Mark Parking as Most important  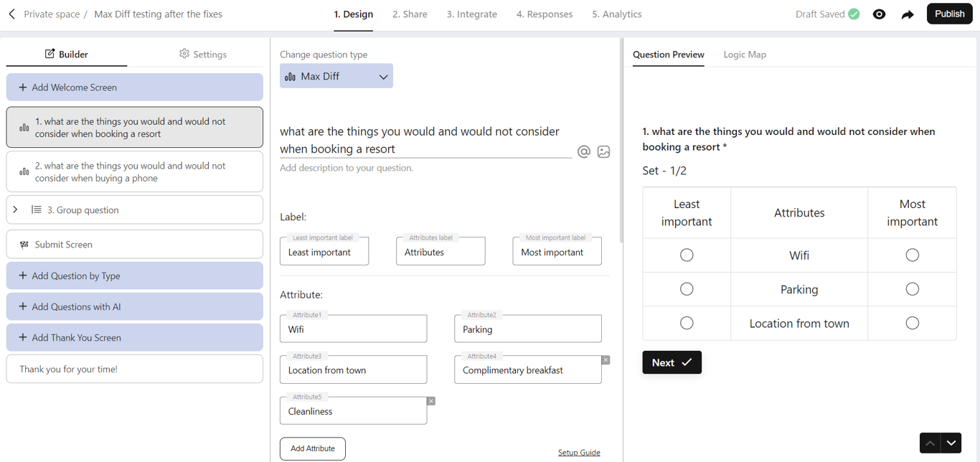(912, 289)
